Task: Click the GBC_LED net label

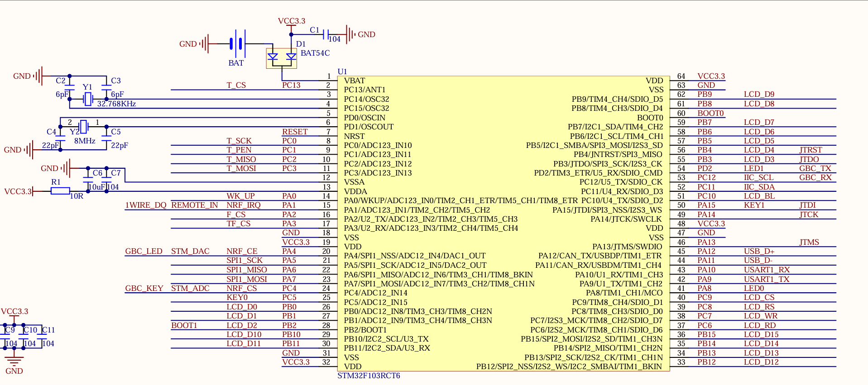Action: tap(144, 251)
